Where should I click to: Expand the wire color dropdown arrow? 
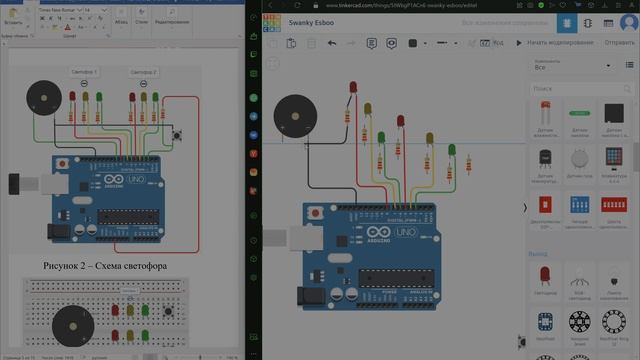tap(425, 43)
